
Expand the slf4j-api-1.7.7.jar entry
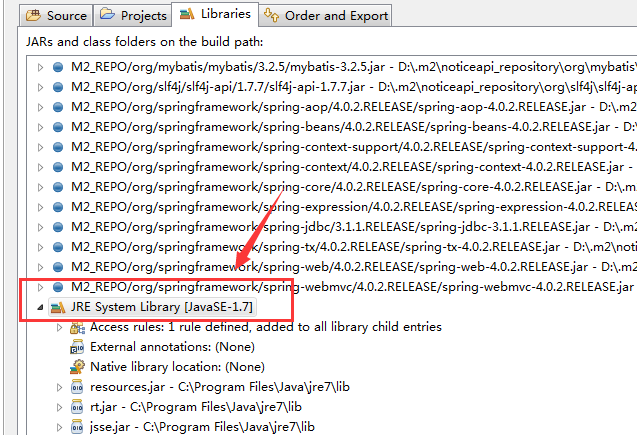click(40, 87)
